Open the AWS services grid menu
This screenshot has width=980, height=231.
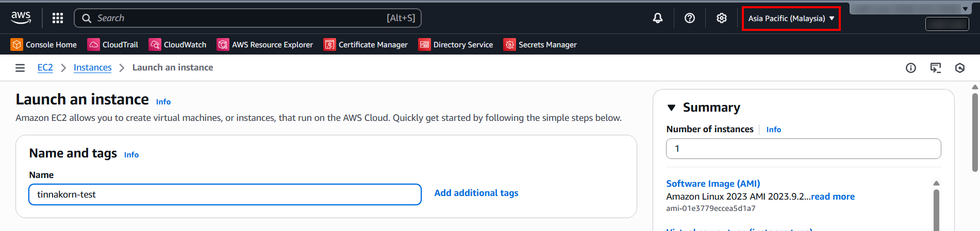[x=58, y=18]
